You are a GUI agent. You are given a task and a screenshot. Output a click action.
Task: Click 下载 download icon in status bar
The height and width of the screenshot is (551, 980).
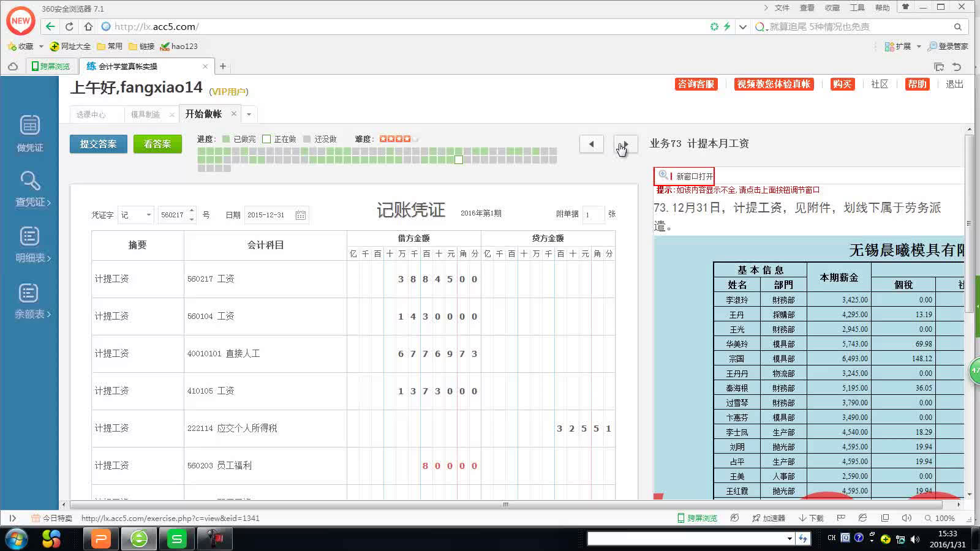point(811,518)
